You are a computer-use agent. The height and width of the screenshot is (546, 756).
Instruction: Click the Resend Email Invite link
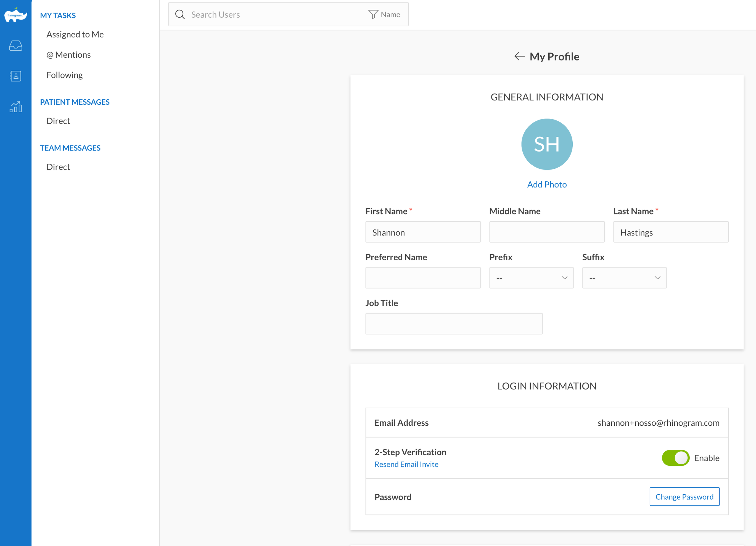point(406,464)
